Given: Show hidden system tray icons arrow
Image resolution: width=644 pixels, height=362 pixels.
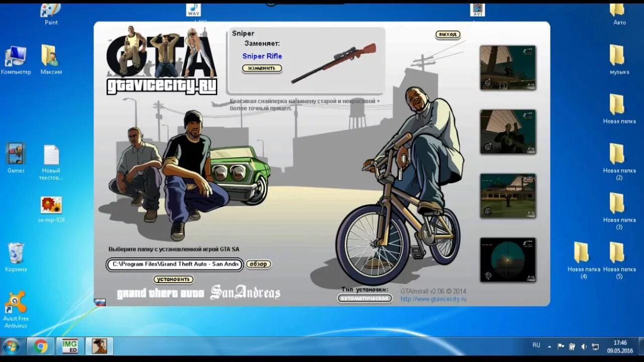Looking at the screenshot, I should (x=549, y=346).
